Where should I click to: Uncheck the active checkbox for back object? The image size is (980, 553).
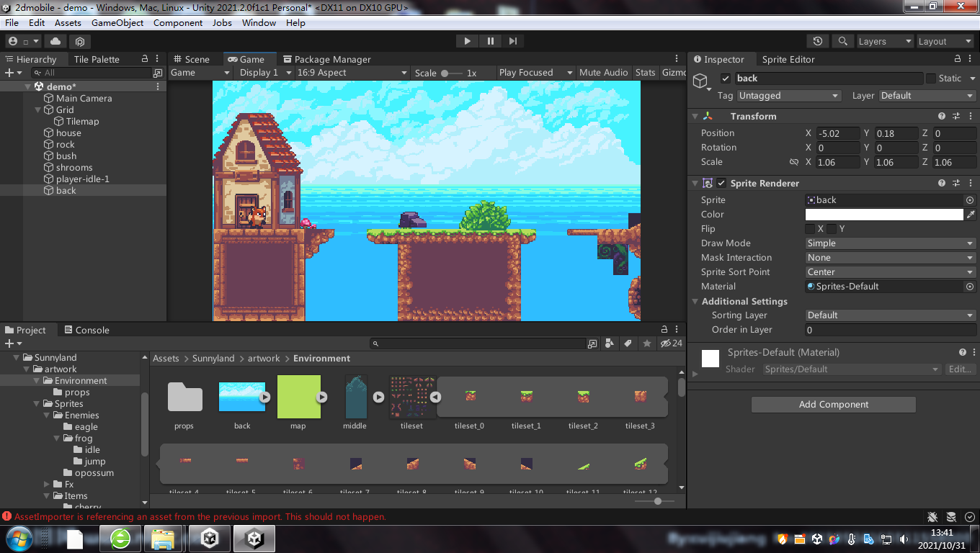coord(725,78)
